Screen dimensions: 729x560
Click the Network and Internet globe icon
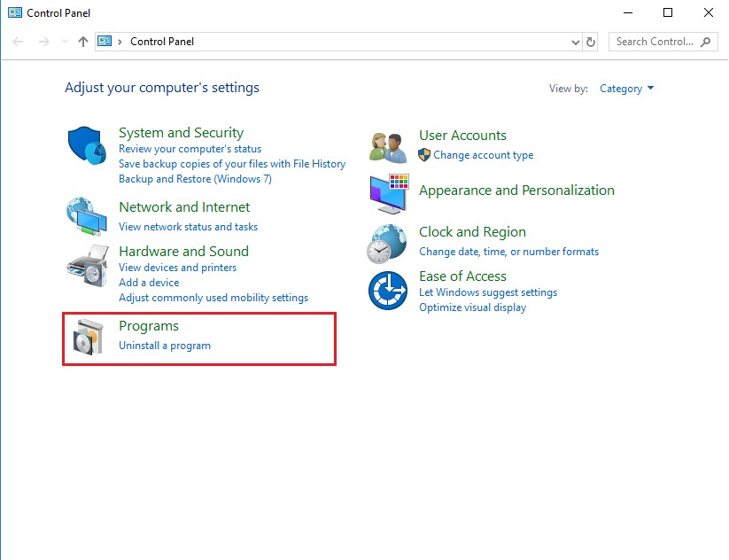(x=87, y=214)
